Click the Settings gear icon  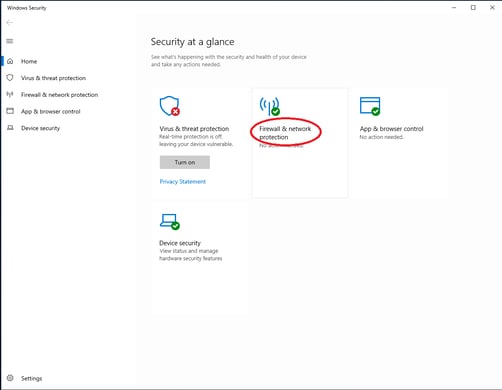click(x=10, y=378)
